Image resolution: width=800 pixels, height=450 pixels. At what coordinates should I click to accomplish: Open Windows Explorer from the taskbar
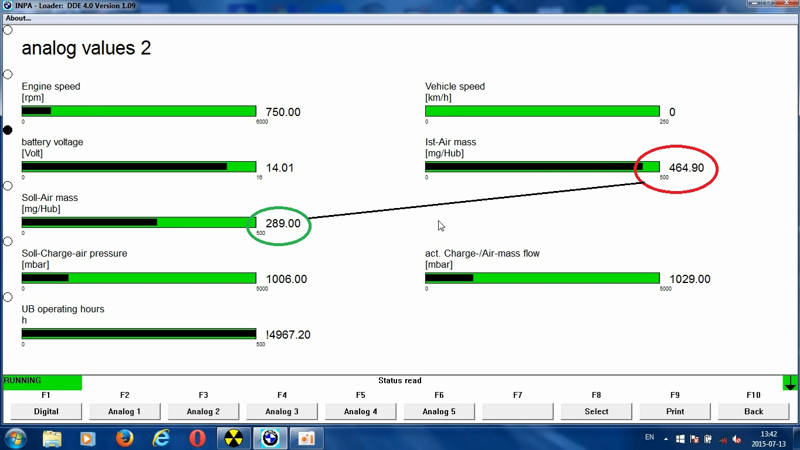(52, 438)
